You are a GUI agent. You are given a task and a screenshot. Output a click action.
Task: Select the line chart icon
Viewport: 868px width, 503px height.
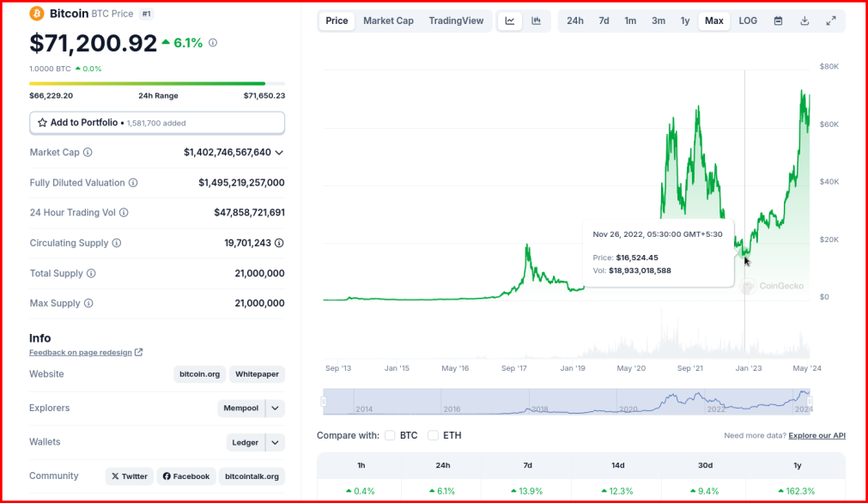point(510,21)
